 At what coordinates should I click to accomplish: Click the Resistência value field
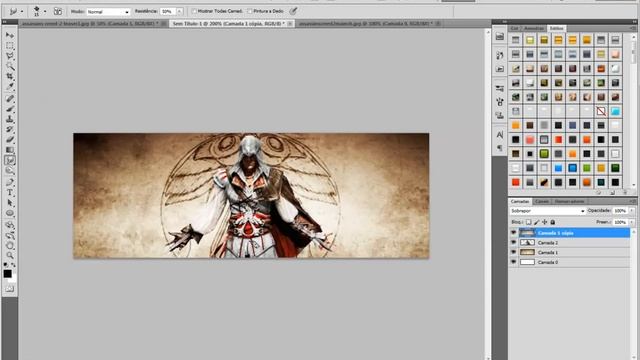pyautogui.click(x=167, y=11)
